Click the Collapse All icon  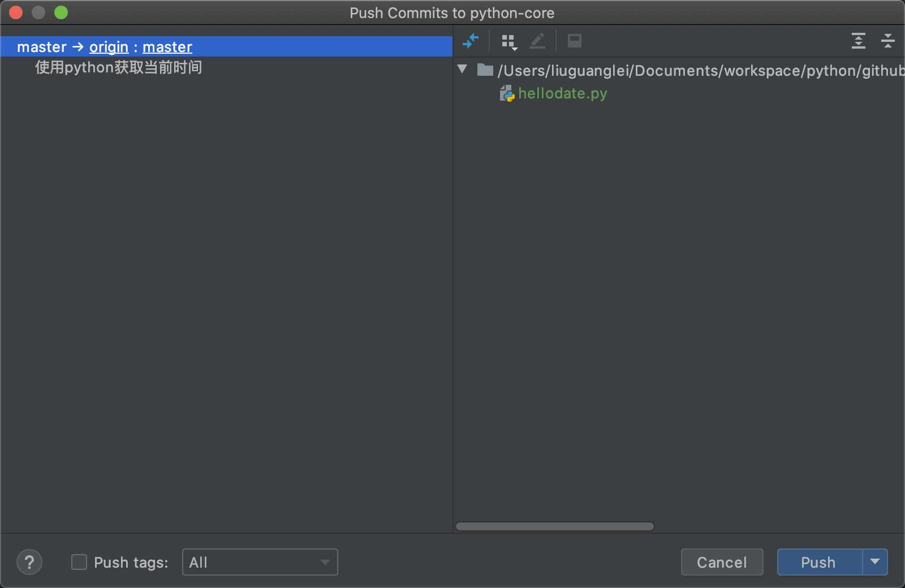pos(888,41)
